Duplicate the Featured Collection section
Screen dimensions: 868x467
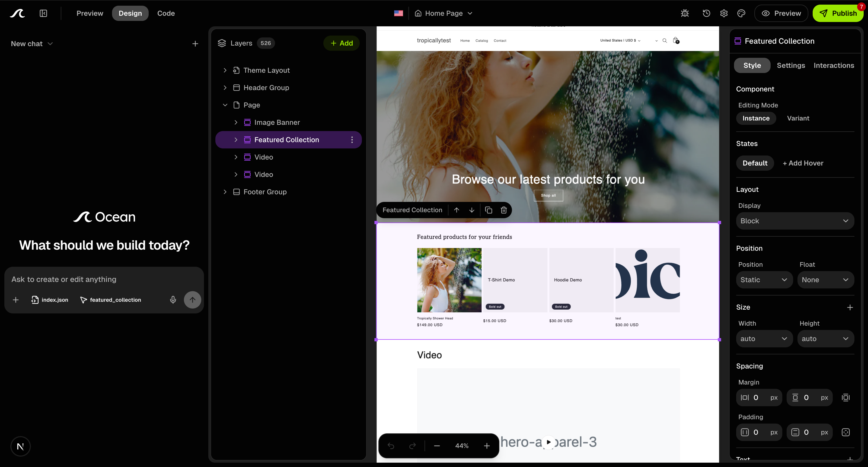pyautogui.click(x=488, y=210)
